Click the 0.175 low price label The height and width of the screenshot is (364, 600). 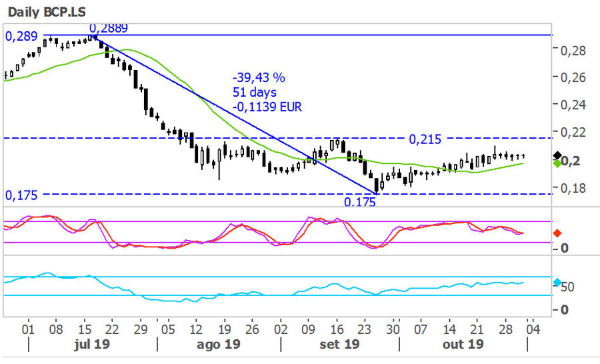coord(360,202)
